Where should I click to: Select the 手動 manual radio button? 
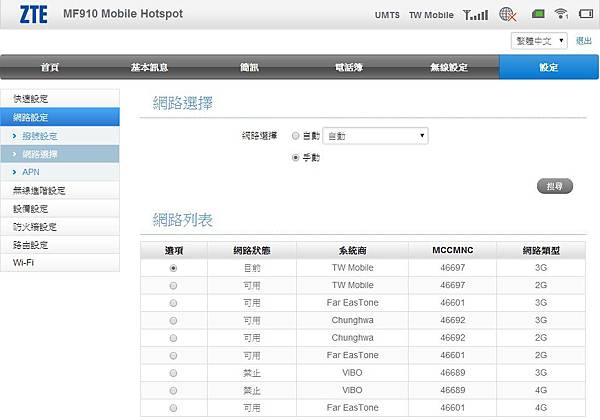coord(295,157)
